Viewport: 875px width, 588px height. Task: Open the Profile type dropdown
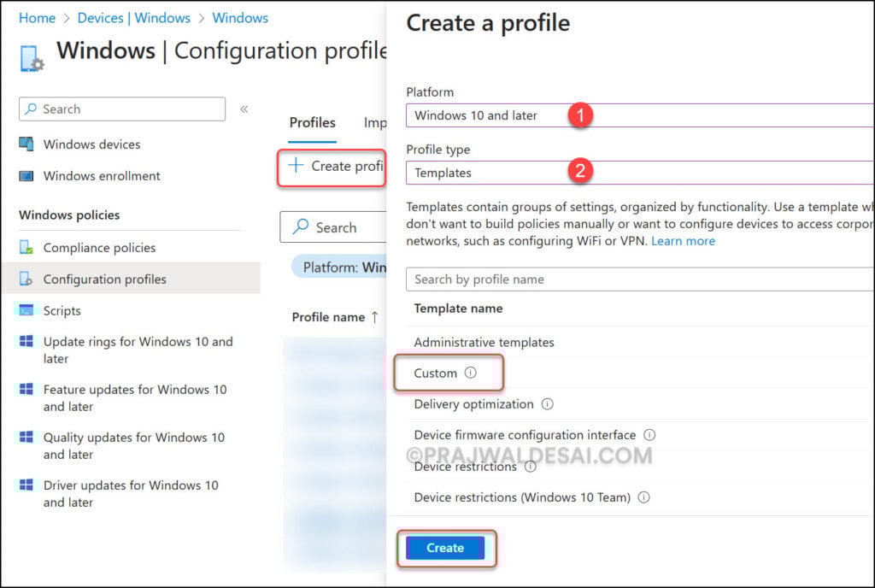[639, 173]
